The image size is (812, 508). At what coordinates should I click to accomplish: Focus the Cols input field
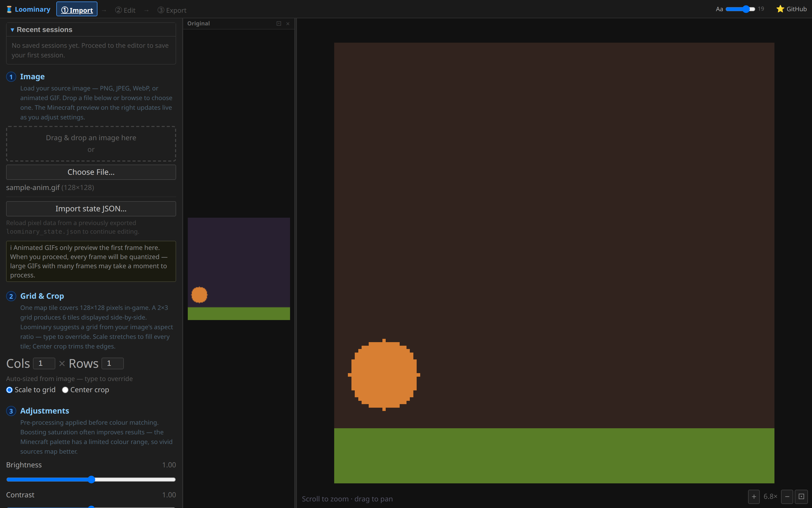click(x=44, y=363)
